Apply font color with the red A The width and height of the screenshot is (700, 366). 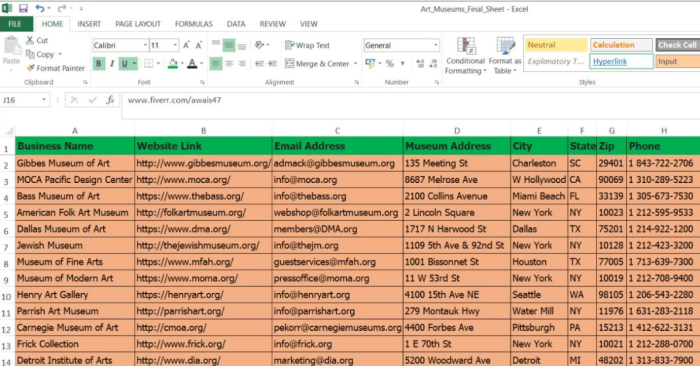(x=192, y=64)
